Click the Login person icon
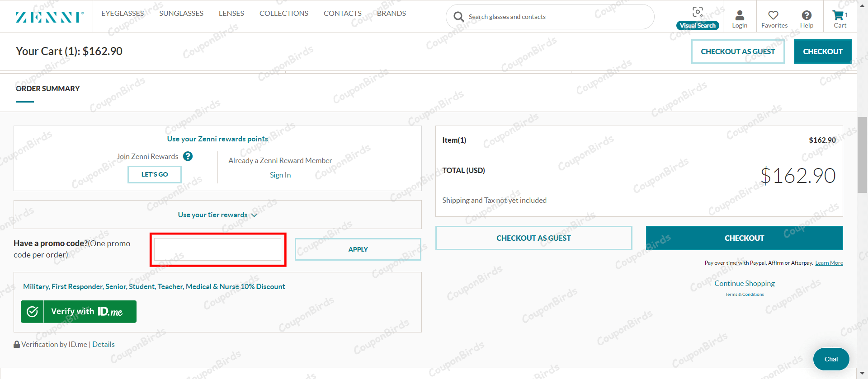Viewport: 868px width, 379px height. (740, 16)
